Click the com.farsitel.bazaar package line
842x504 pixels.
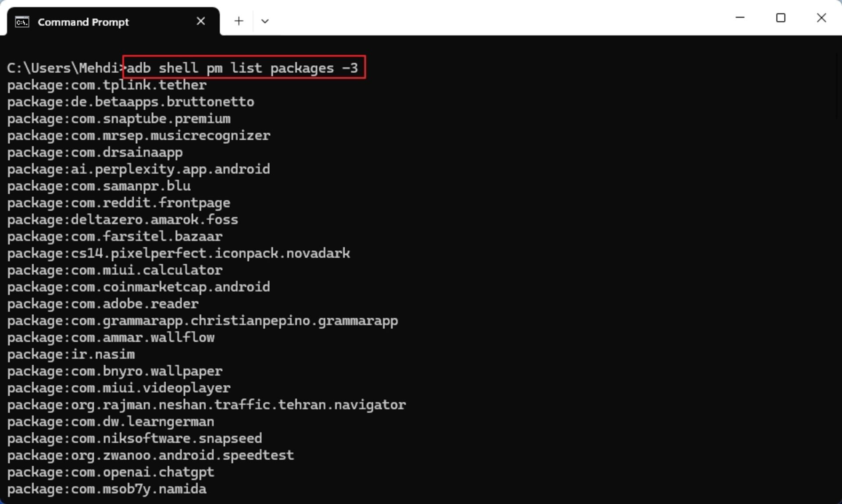(115, 237)
